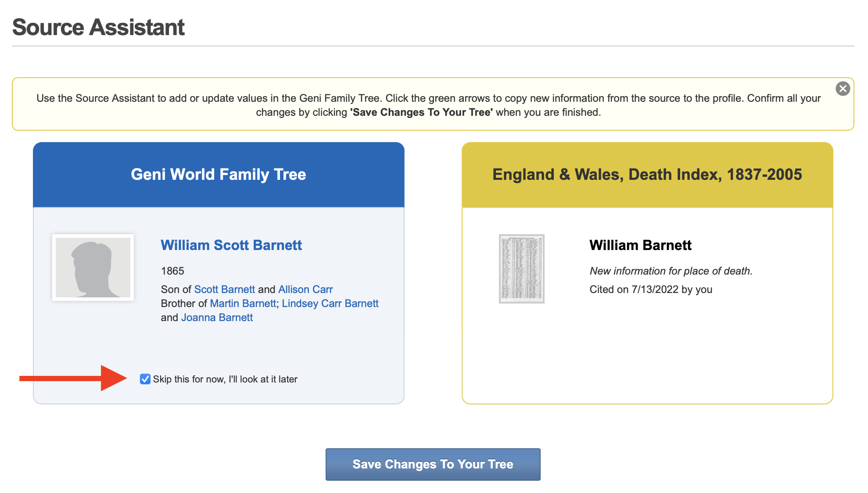Image resolution: width=868 pixels, height=493 pixels.
Task: Open Allison Carr's profile link
Action: point(305,289)
